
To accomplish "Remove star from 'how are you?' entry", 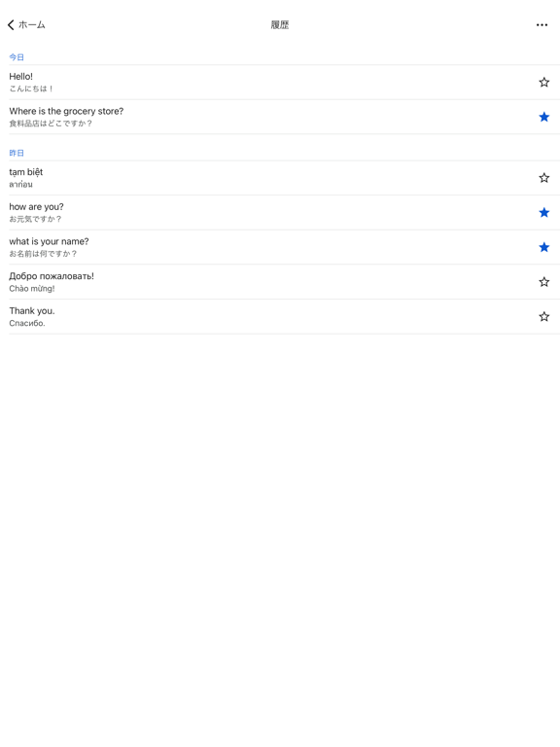I will [543, 212].
